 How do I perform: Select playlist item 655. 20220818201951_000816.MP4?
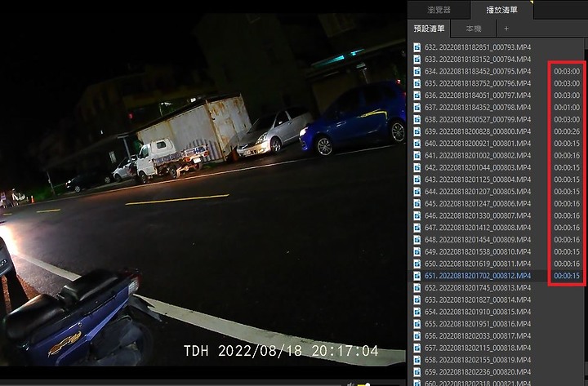coord(478,324)
